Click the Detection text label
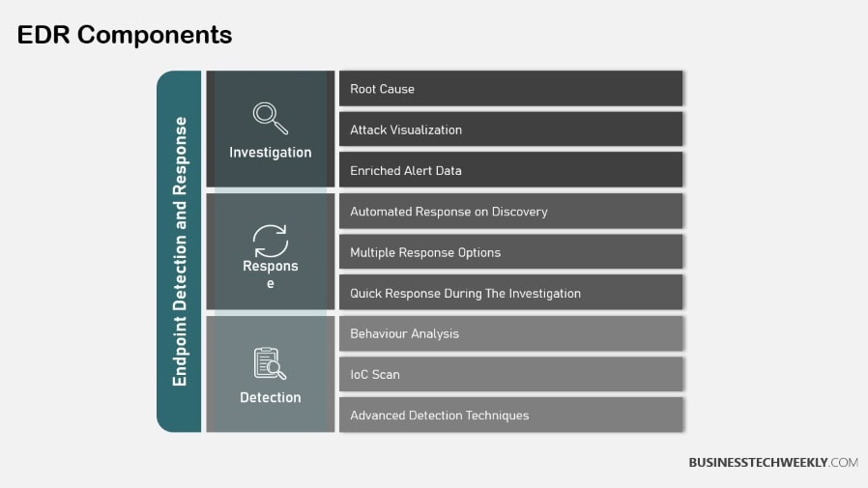This screenshot has width=868, height=488. point(270,397)
